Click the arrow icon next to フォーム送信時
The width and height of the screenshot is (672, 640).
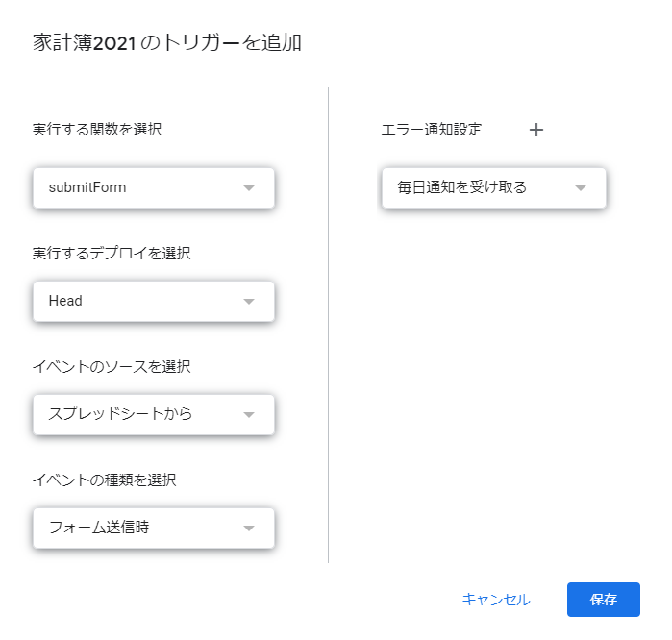(x=249, y=528)
